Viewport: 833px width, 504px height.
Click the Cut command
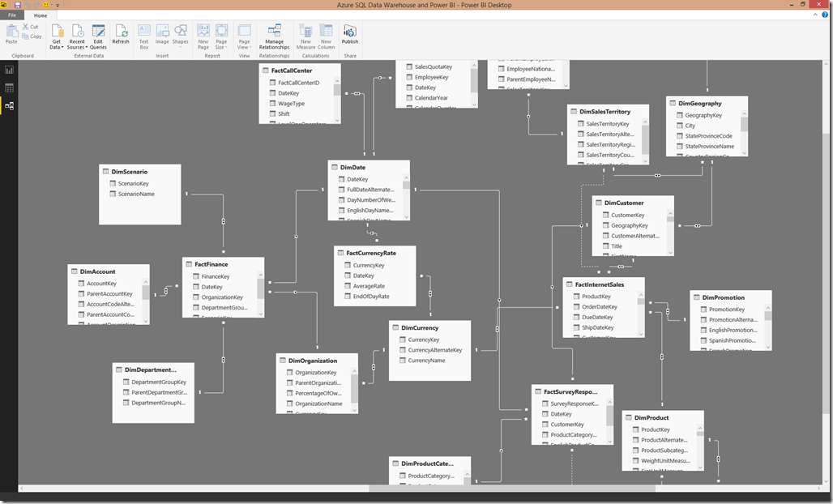point(30,27)
